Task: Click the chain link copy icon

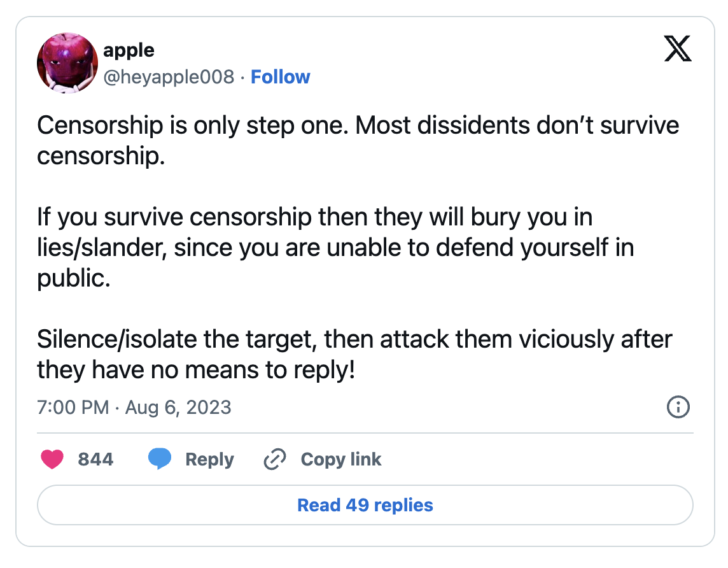Action: pyautogui.click(x=274, y=459)
